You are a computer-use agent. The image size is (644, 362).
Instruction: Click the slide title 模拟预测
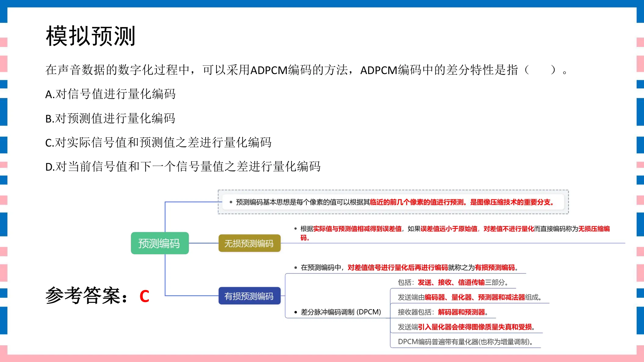click(91, 36)
